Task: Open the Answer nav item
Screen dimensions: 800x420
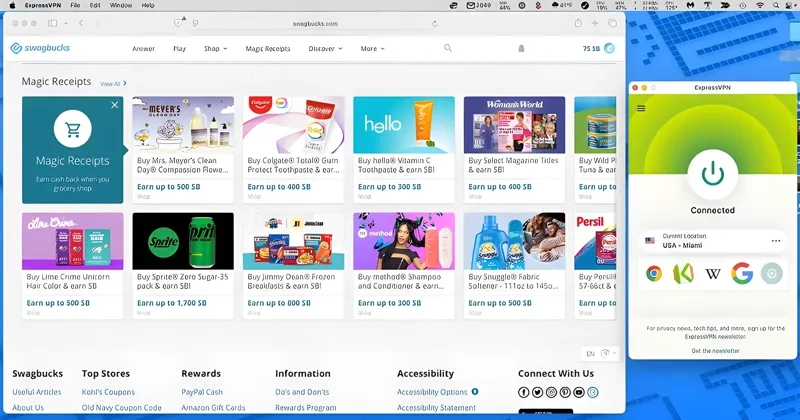Action: point(143,48)
